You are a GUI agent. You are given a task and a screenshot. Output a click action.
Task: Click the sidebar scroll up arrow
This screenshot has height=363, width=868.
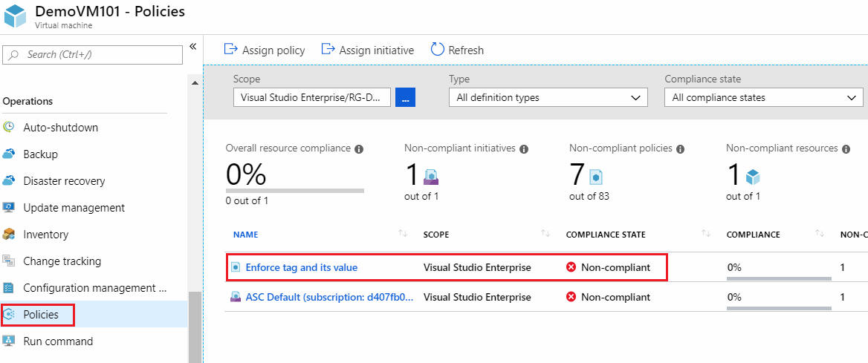click(x=195, y=83)
